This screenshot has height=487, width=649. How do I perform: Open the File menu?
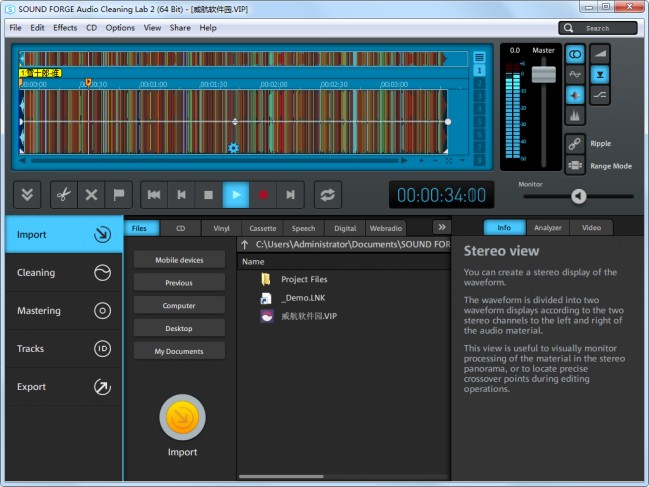tap(15, 28)
